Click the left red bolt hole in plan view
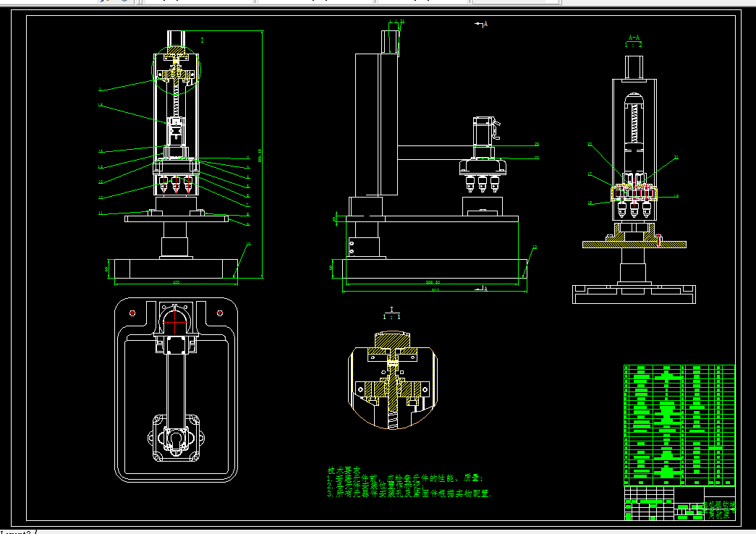 pyautogui.click(x=132, y=313)
